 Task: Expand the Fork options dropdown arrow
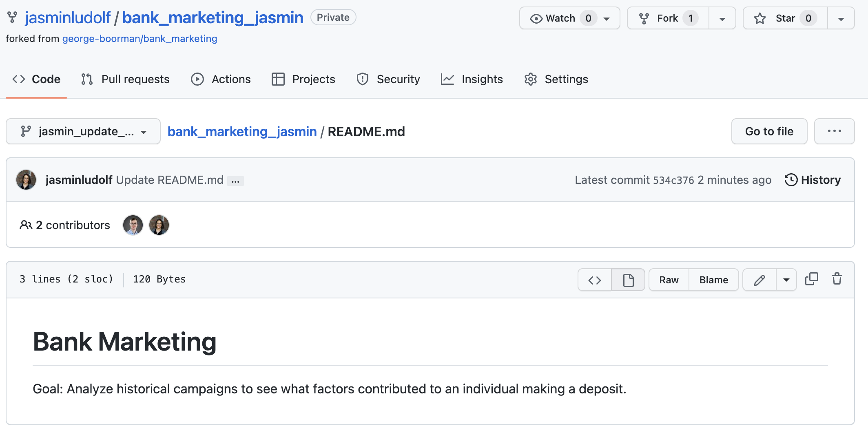(x=722, y=19)
